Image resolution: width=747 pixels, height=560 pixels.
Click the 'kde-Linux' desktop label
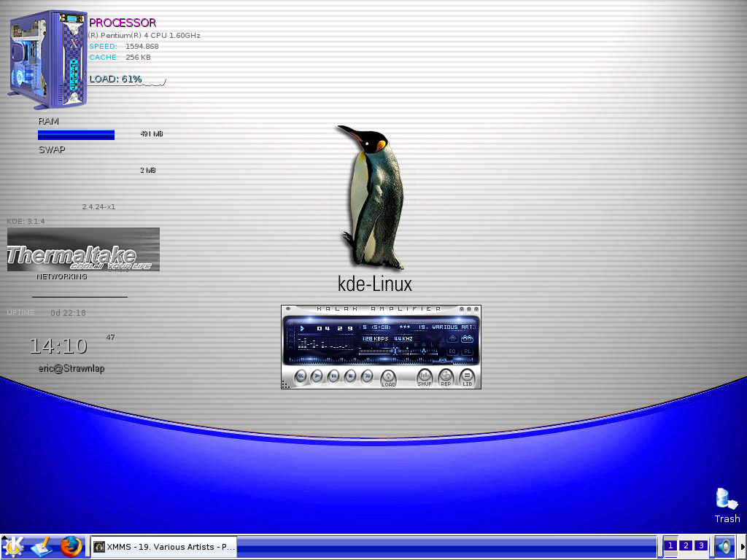pyautogui.click(x=375, y=284)
